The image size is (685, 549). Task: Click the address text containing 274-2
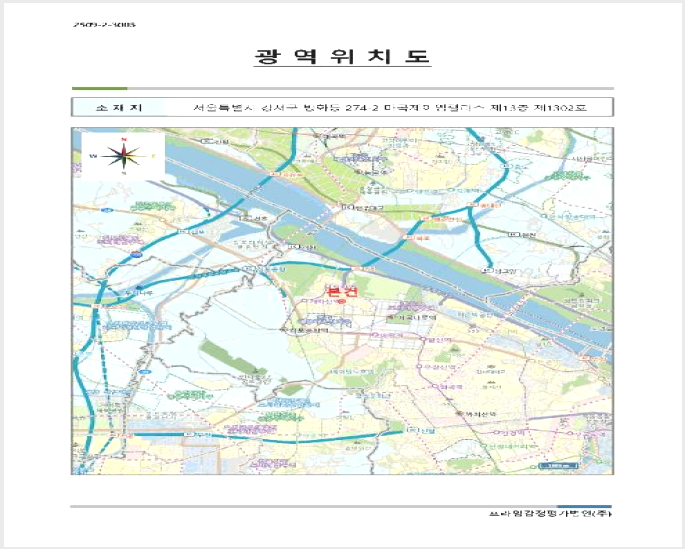pos(390,107)
